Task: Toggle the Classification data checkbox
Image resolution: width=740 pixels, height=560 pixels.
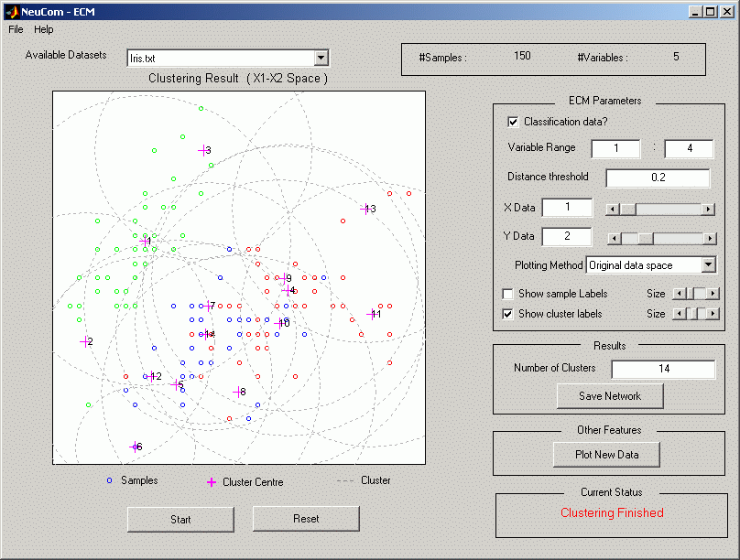Action: coord(513,122)
